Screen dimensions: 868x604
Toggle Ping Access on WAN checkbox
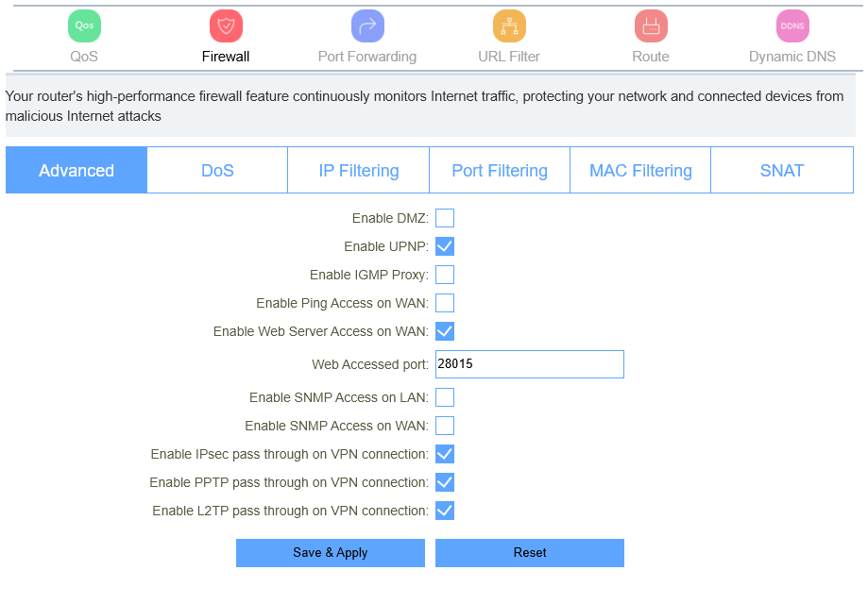(x=445, y=303)
